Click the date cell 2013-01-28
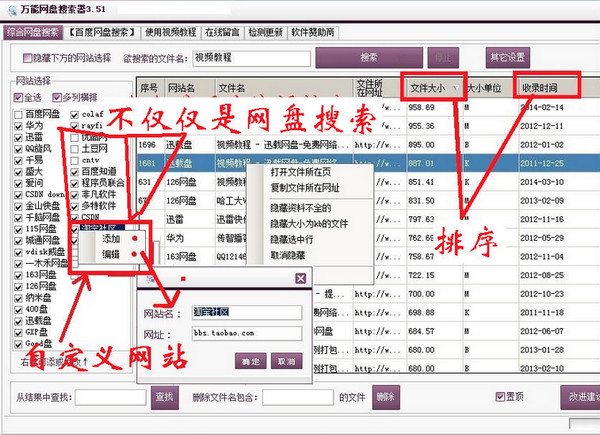The image size is (600, 435). [542, 350]
